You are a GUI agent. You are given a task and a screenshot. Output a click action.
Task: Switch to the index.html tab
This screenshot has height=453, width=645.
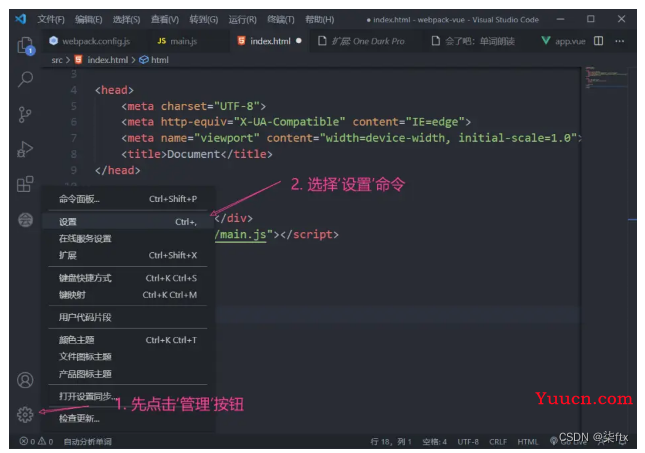269,41
